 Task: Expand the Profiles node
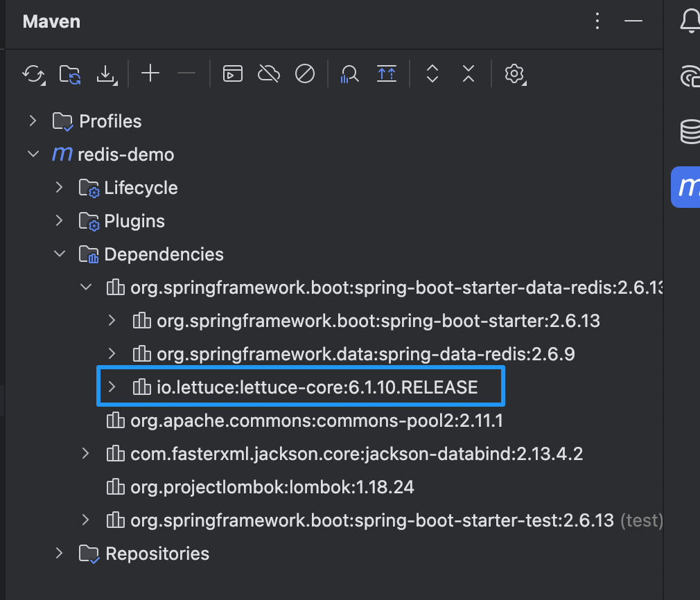click(33, 121)
